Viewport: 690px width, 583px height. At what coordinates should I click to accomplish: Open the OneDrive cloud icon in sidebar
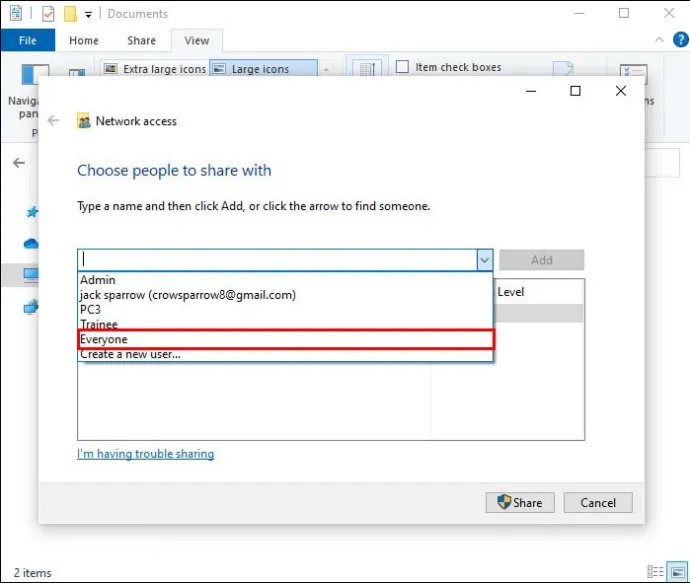(31, 244)
